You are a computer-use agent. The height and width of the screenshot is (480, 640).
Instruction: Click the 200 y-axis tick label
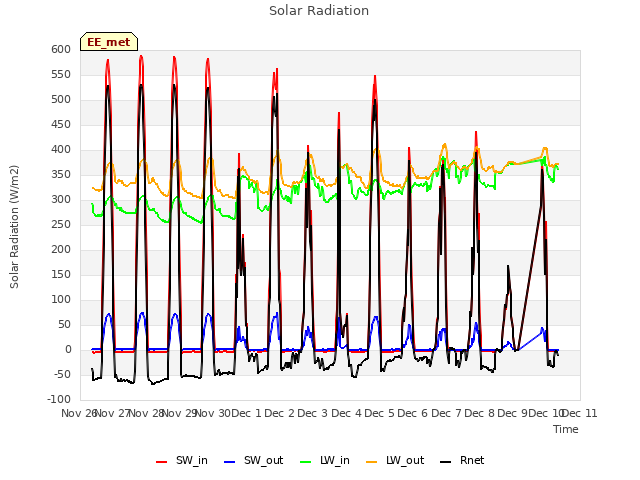point(61,249)
